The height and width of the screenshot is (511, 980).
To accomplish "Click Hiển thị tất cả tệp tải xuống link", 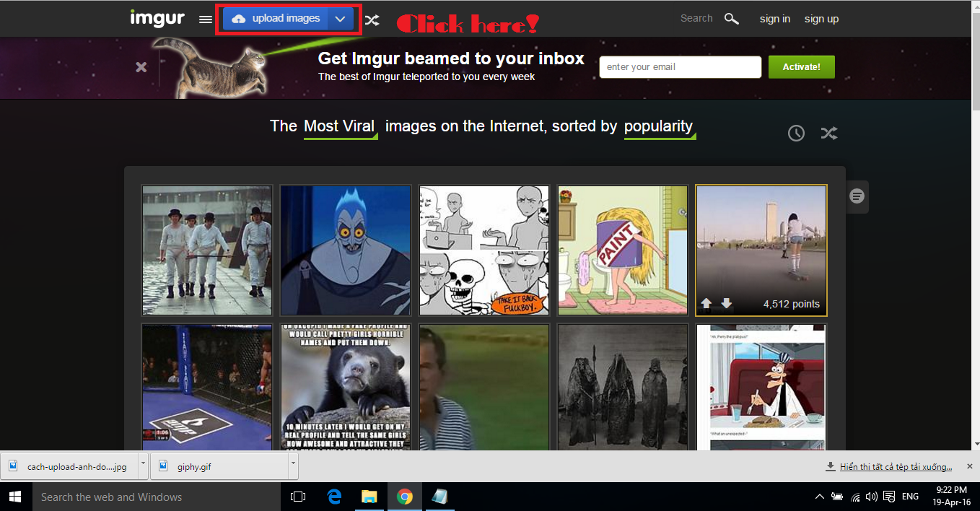I will tap(896, 467).
